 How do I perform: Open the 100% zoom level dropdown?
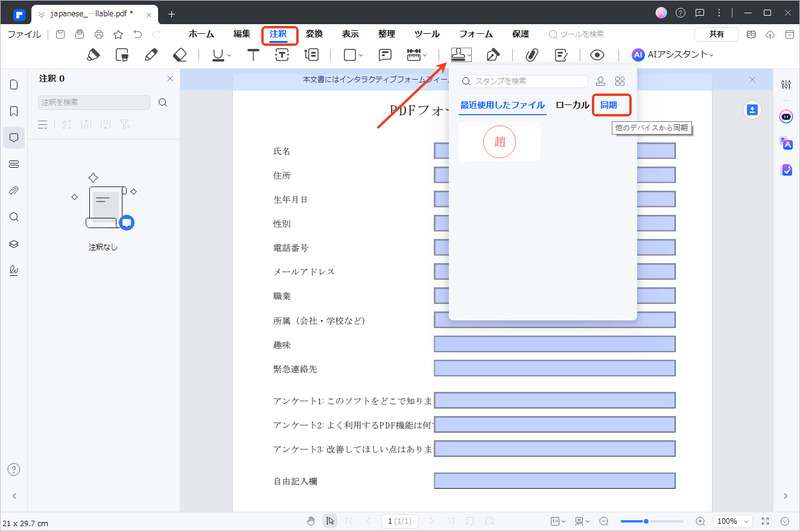(733, 521)
